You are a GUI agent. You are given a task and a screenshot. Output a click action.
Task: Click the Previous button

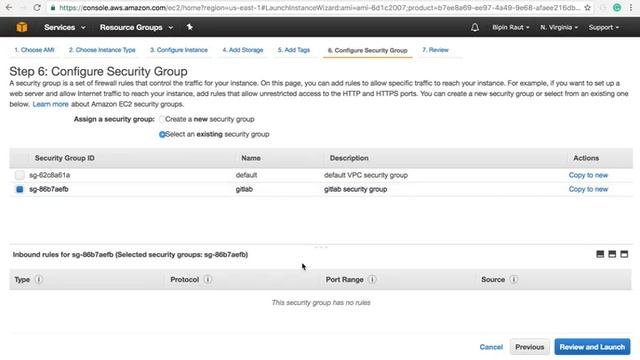(x=529, y=347)
